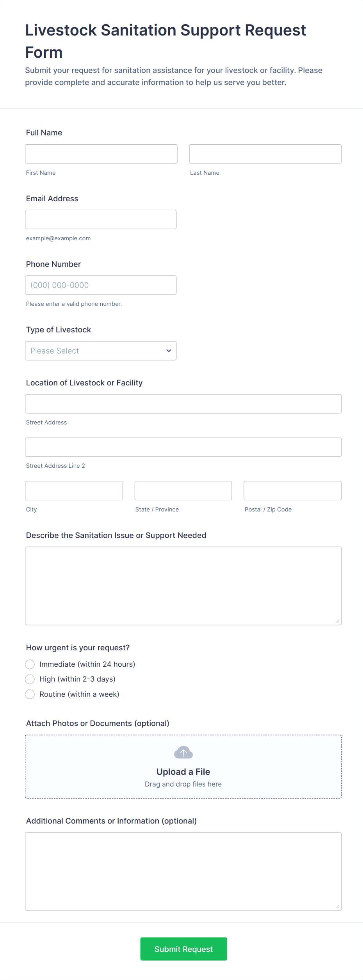Click the Street Address Line 2 field
The image size is (363, 980).
tap(183, 447)
